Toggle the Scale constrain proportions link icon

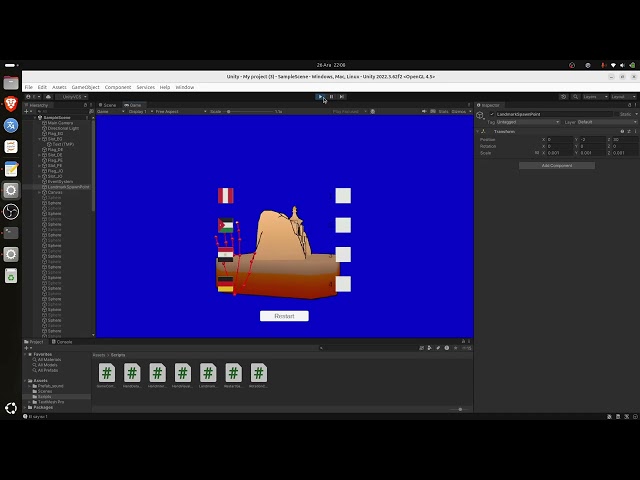click(x=537, y=153)
